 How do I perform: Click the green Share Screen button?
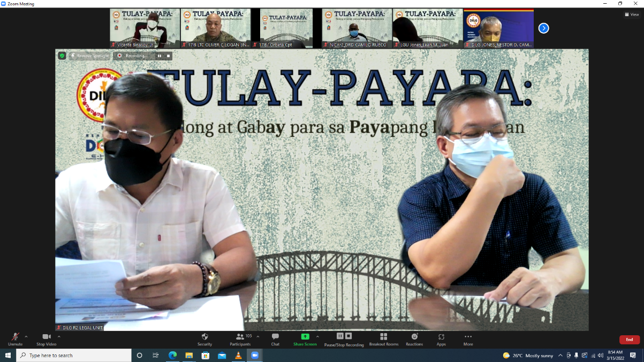tap(305, 339)
